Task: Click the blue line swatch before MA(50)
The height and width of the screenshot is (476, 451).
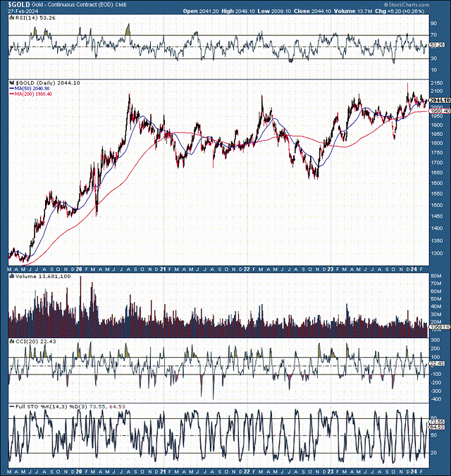Action: pos(12,89)
